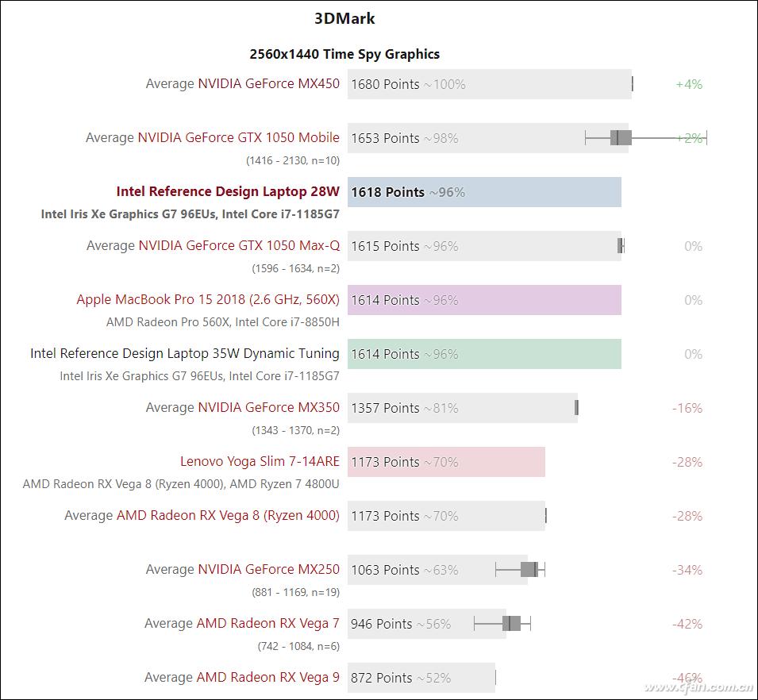Screen dimensions: 758x700
Task: Click the +4% difference value for MX450
Action: (688, 84)
